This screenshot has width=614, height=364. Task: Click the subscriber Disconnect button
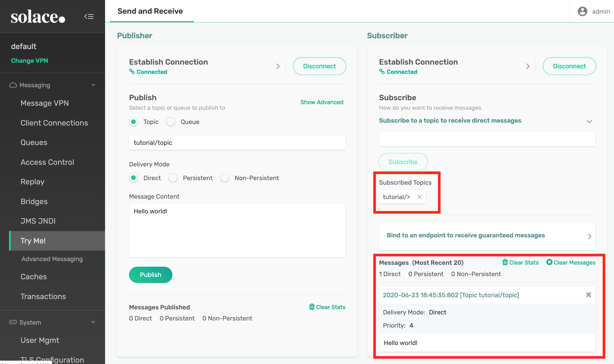pos(569,66)
